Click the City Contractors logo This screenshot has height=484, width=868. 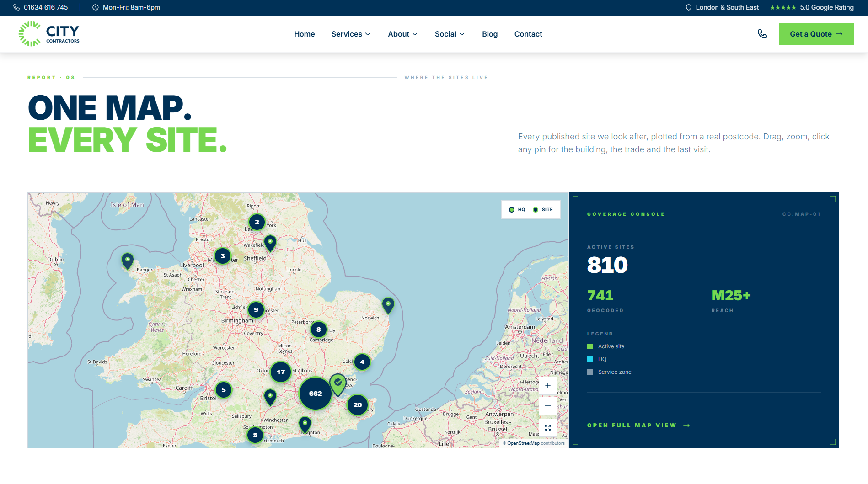tap(49, 34)
